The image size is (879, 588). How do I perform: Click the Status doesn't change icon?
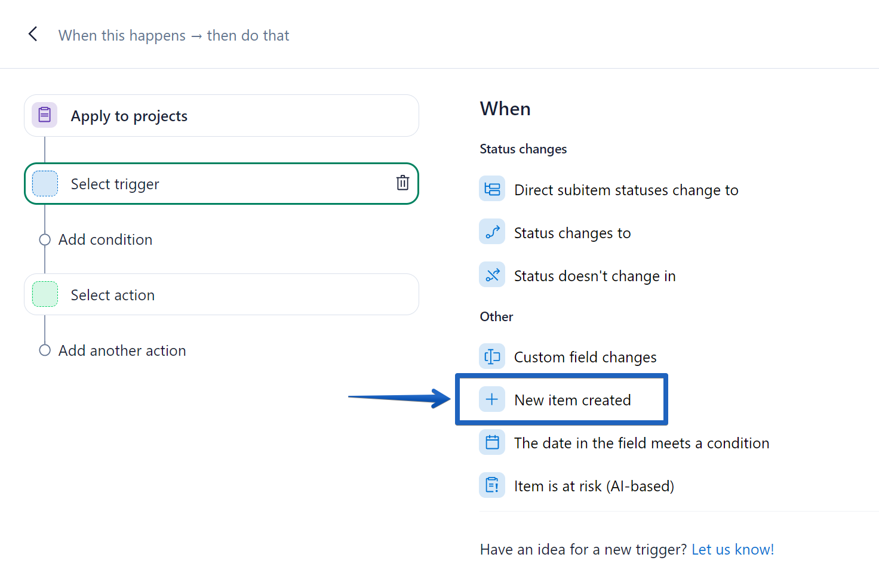tap(492, 275)
